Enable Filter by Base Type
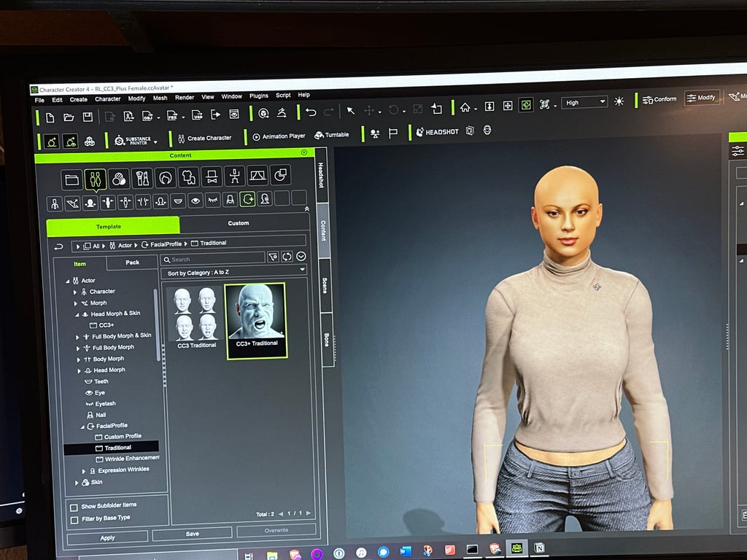The height and width of the screenshot is (560, 747). pos(75,519)
